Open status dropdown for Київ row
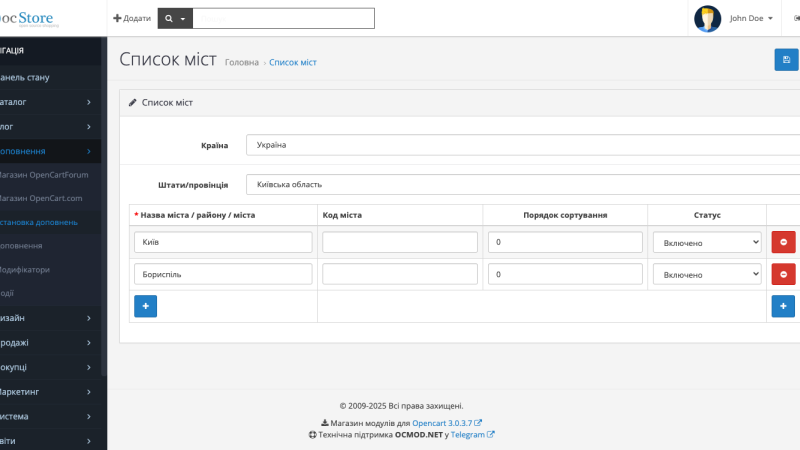800x450 pixels. click(707, 243)
